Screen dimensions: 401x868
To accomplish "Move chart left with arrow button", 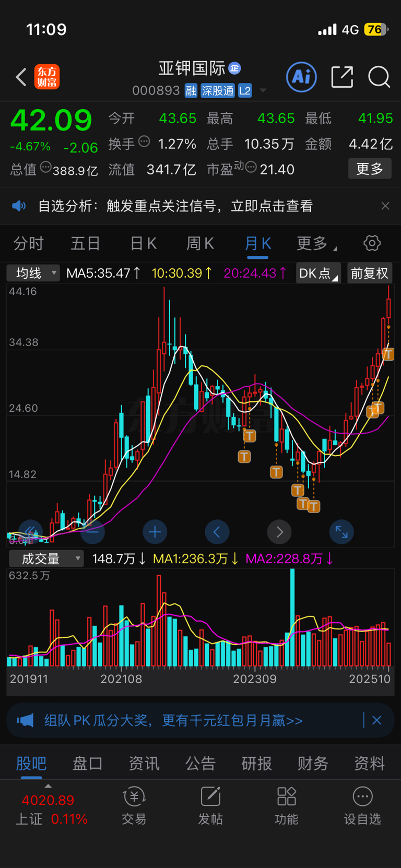I will [217, 532].
